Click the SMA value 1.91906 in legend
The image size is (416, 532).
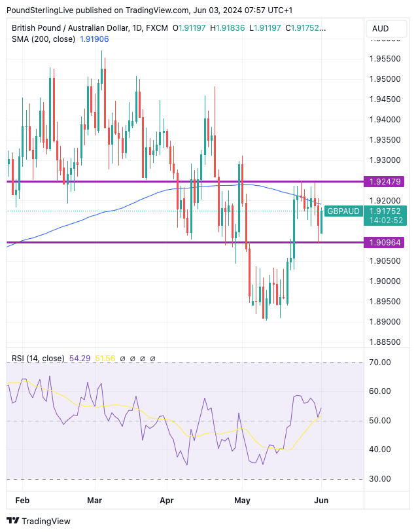(x=94, y=39)
